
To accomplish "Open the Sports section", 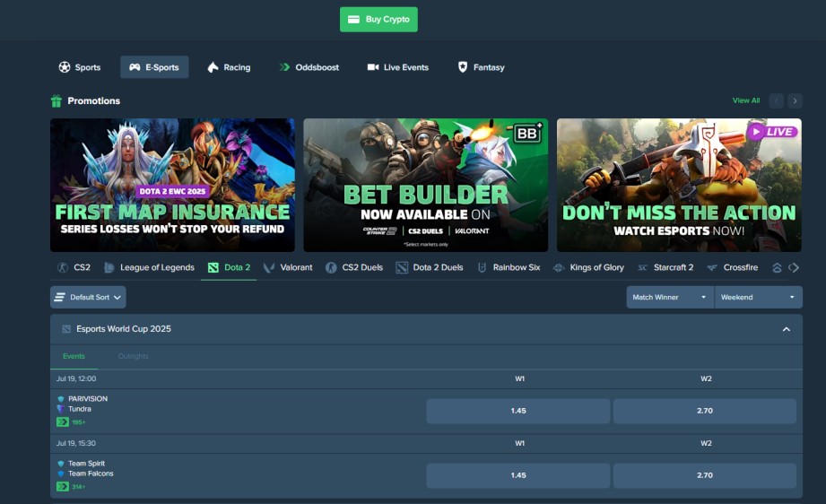I will [80, 67].
